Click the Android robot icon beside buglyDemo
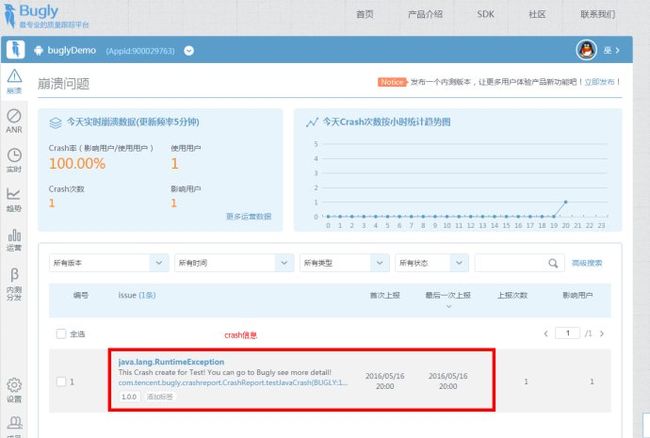 (x=39, y=51)
